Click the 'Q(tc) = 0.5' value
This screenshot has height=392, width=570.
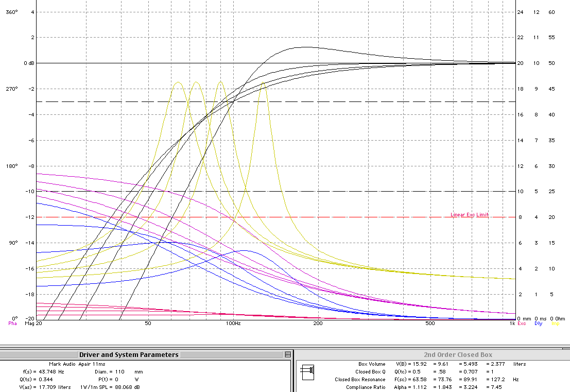407,371
